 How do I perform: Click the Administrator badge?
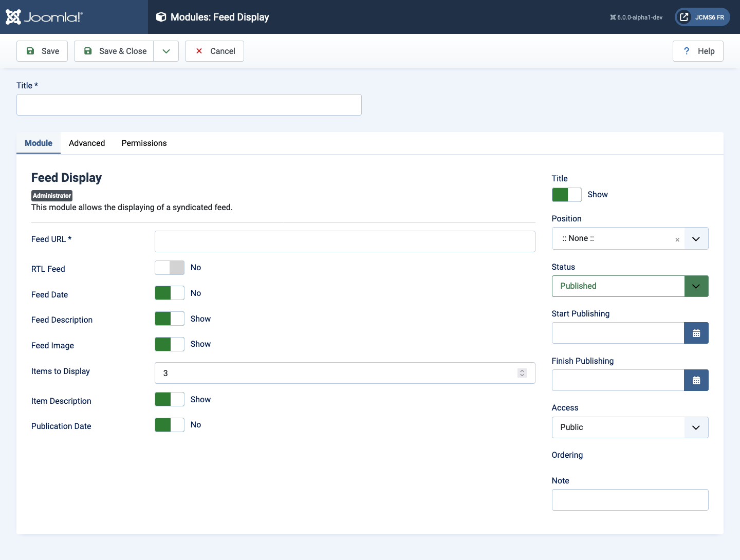pos(52,196)
